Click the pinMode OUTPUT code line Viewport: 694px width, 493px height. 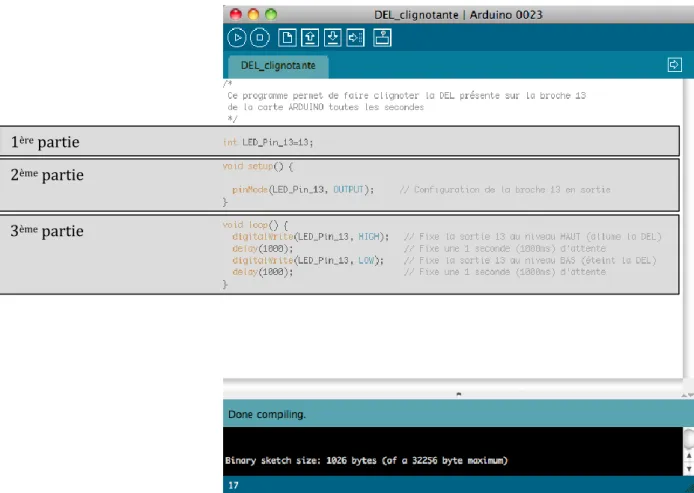pyautogui.click(x=303, y=189)
